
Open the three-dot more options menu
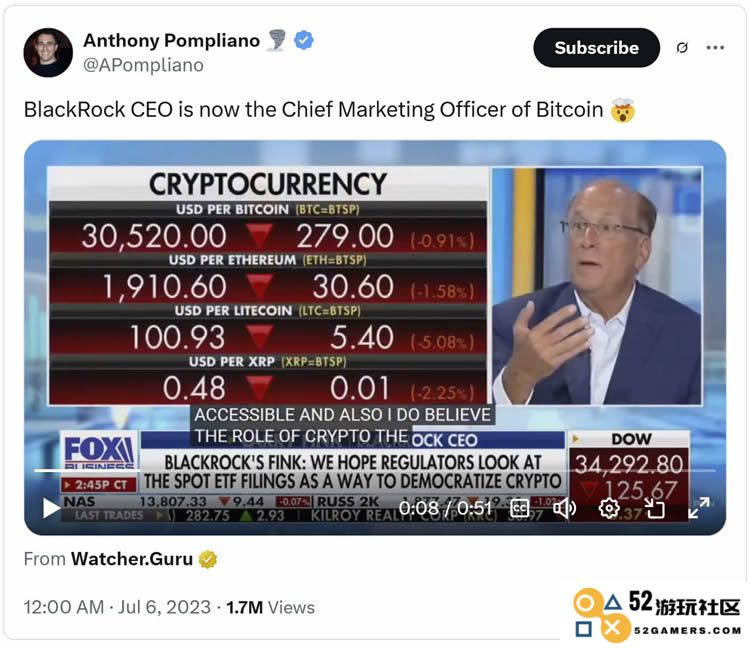click(x=715, y=47)
